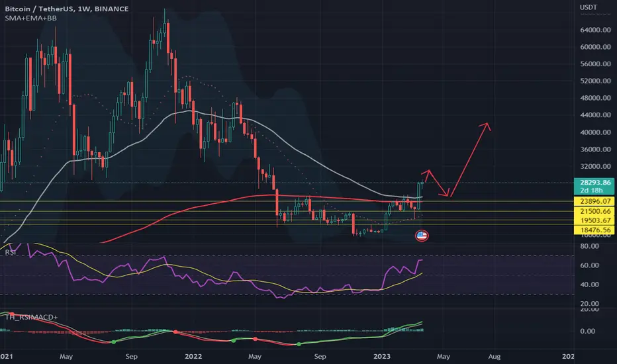Click the 2023 label on the time axis
617x364 pixels.
382,357
